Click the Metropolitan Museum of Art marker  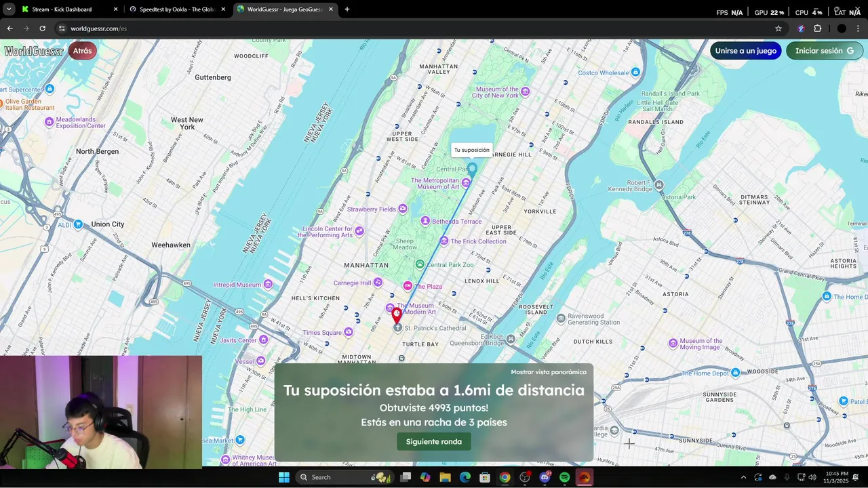466,183
